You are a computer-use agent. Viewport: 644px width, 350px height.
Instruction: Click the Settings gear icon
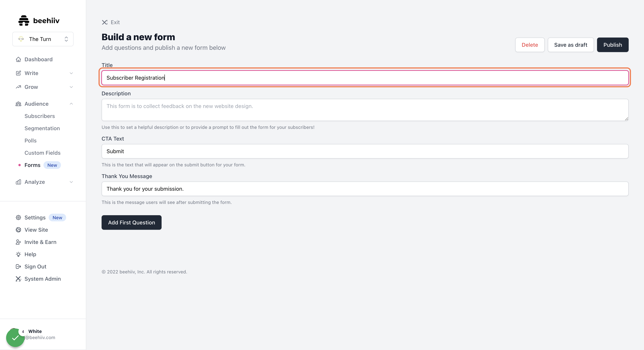click(18, 218)
